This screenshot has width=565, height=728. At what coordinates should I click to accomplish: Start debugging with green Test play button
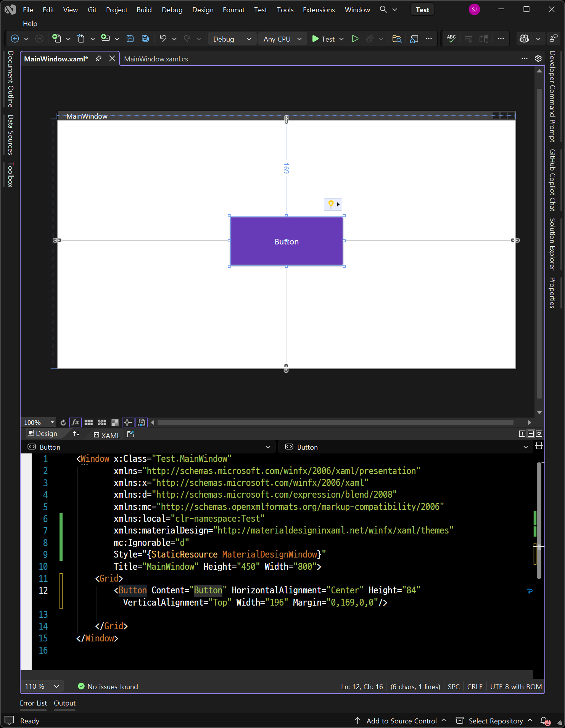click(x=323, y=39)
